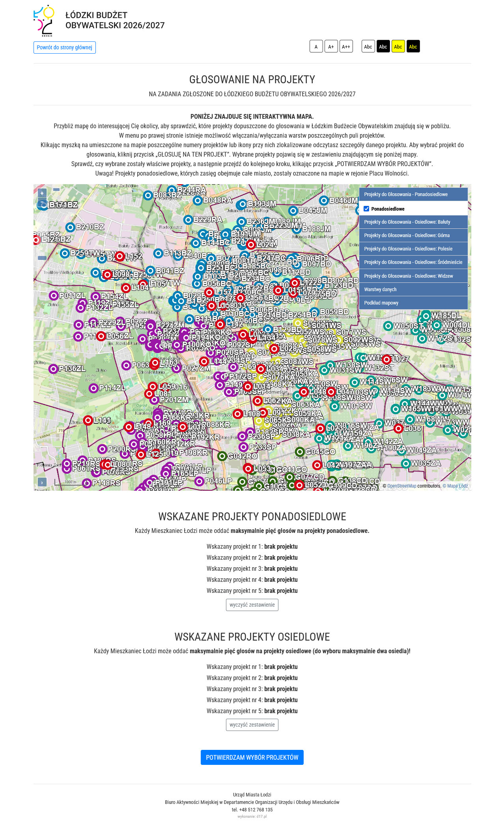Set normal font size with A button

(x=316, y=46)
